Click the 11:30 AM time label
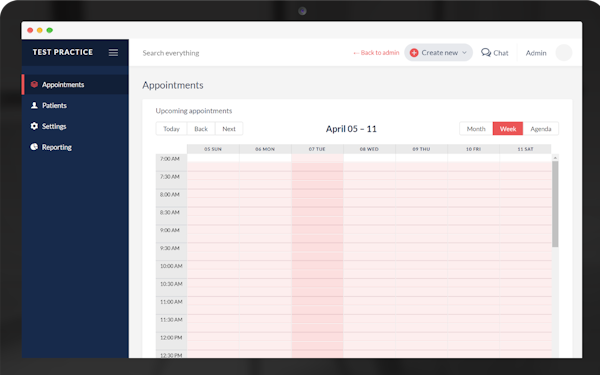Viewport: 600px width, 375px height. point(171,319)
